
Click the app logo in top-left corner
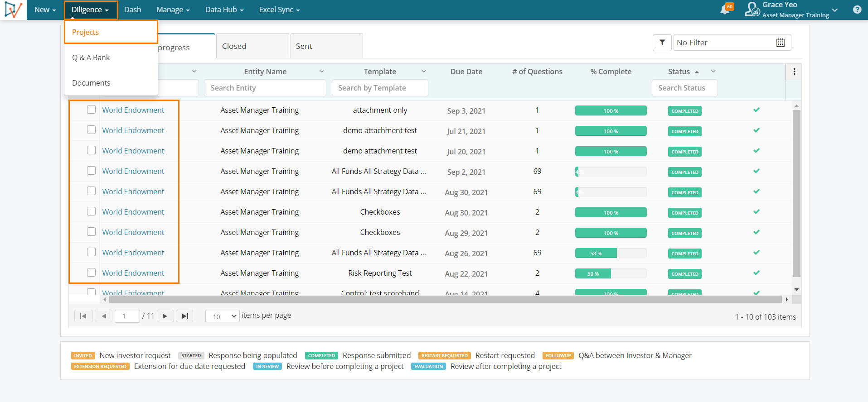[x=13, y=10]
